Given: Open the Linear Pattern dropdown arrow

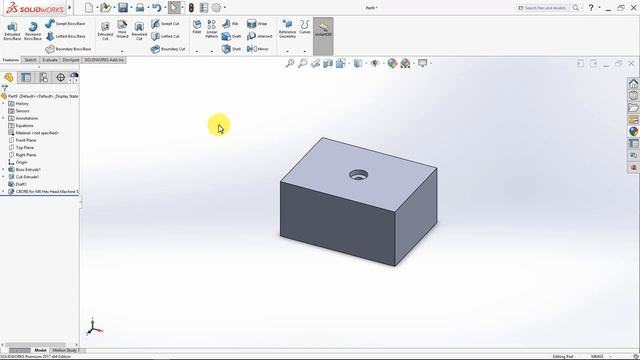Looking at the screenshot, I should click(x=211, y=51).
